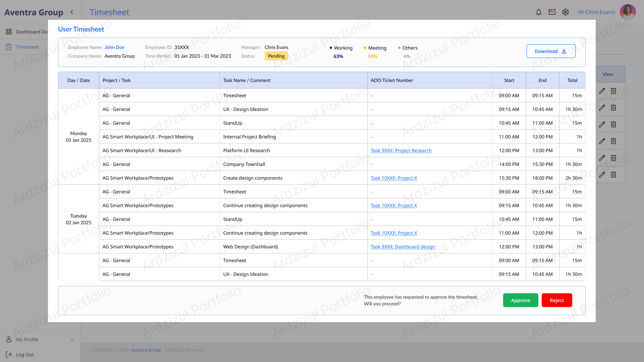
Task: Click the fourth row trash icon behind dialog
Action: (x=613, y=141)
